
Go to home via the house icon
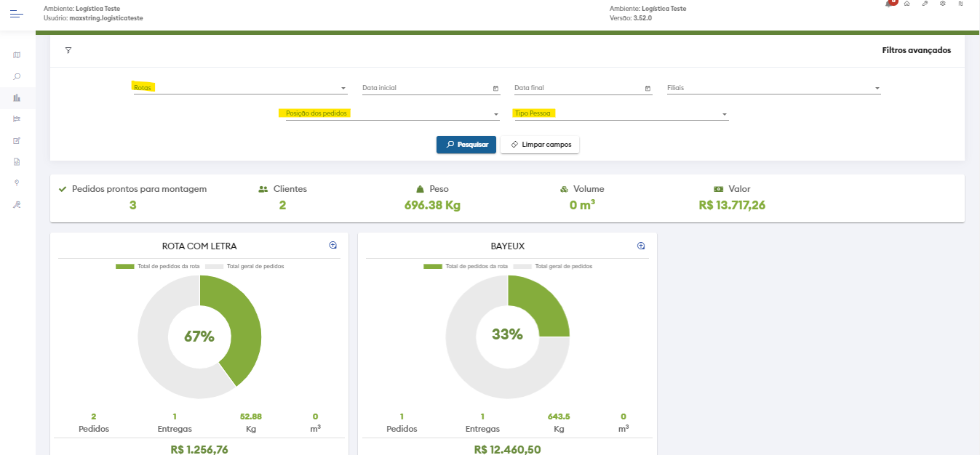(x=907, y=4)
